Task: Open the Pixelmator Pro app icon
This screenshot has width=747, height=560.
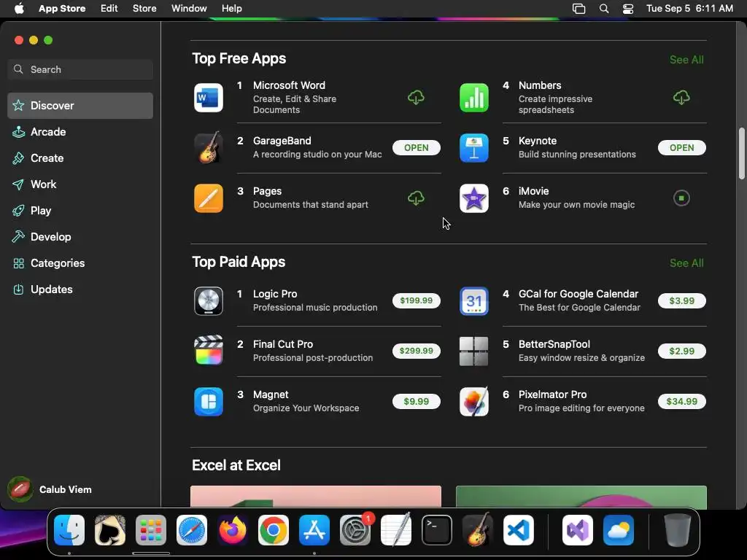Action: pos(473,402)
